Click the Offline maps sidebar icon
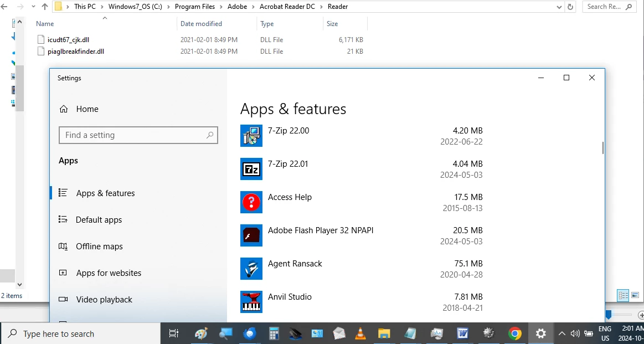 tap(63, 246)
